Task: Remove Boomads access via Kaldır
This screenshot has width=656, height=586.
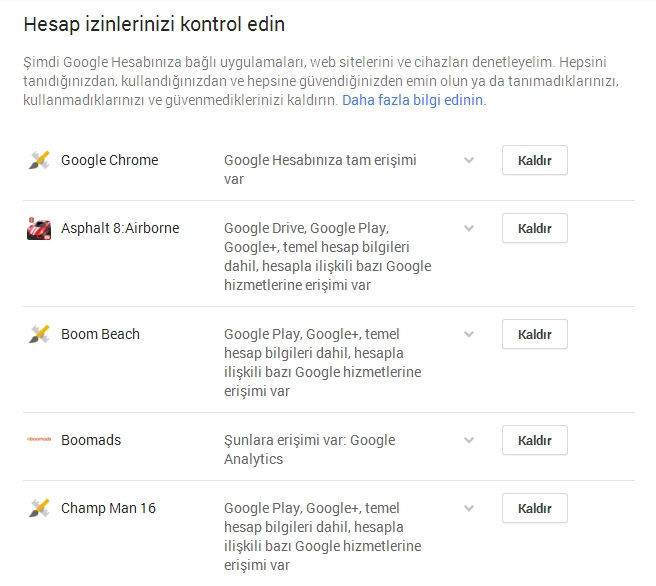Action: tap(534, 440)
